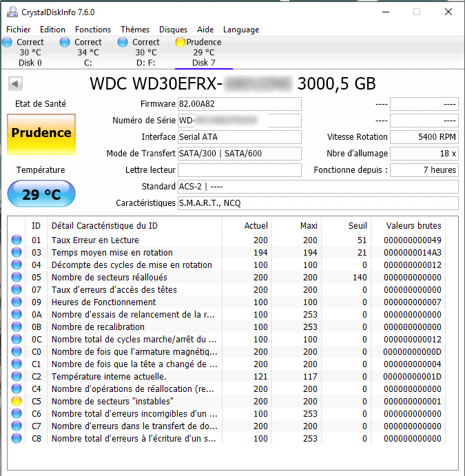Select row 'Nombre de secteurs réalloués'
This screenshot has height=476, width=465.
pos(227,277)
